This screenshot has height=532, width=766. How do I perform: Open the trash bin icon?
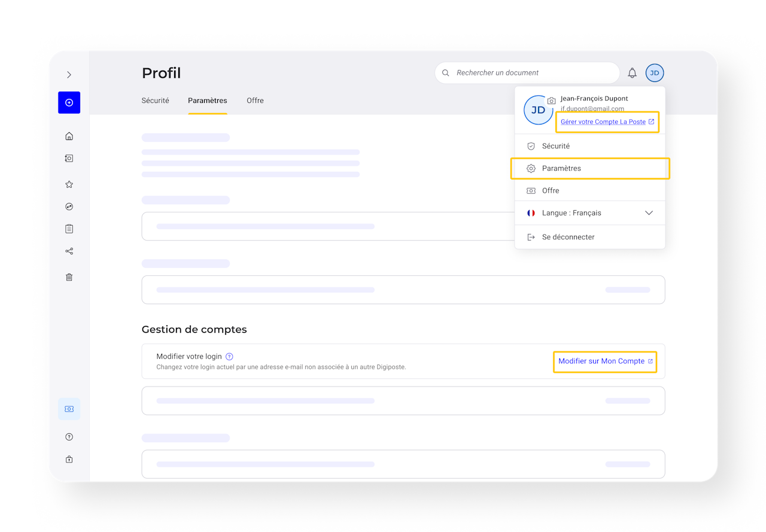coord(69,277)
